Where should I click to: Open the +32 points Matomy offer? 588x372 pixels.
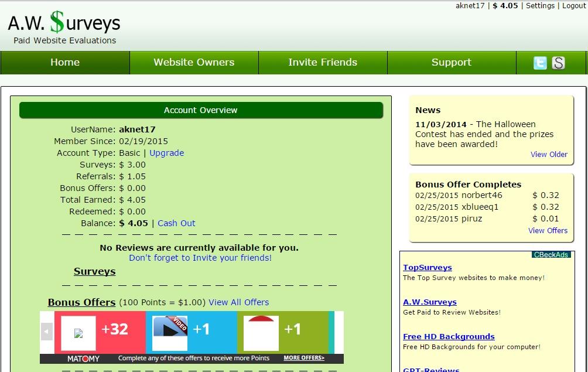[x=100, y=332]
